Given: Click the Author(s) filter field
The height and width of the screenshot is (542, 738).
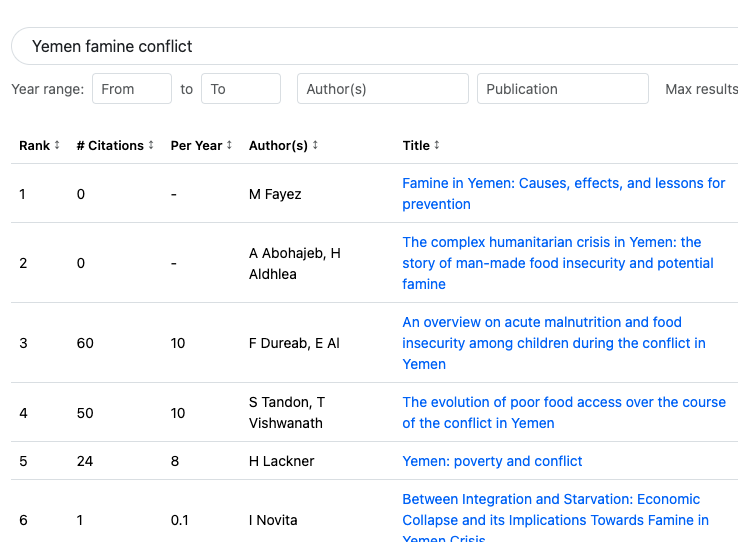Looking at the screenshot, I should 382,89.
